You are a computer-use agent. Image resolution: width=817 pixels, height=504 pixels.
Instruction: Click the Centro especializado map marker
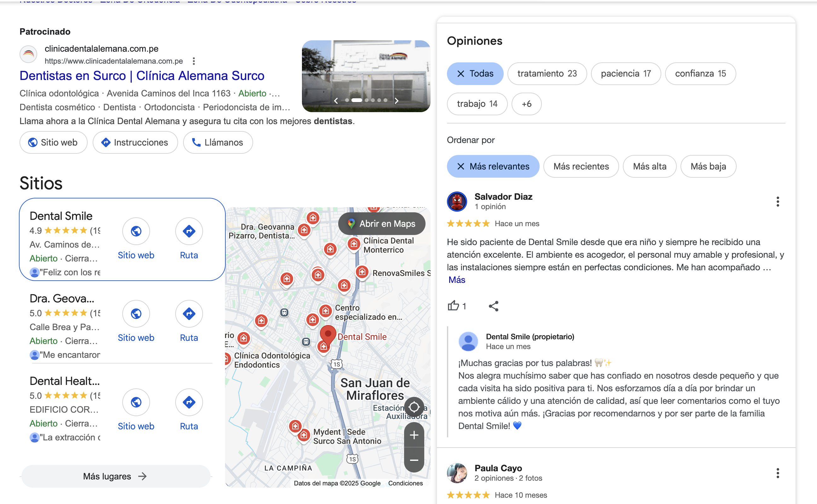pos(326,311)
